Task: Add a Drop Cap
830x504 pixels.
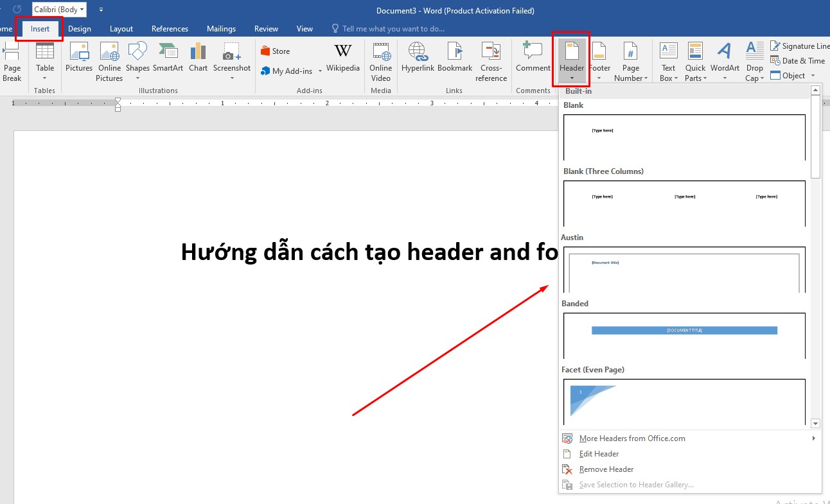Action: 755,62
